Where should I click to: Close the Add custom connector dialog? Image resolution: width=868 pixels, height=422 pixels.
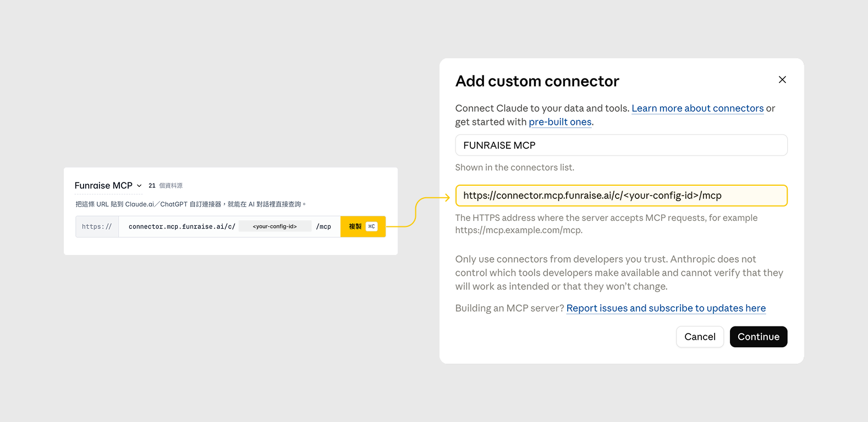pos(782,80)
